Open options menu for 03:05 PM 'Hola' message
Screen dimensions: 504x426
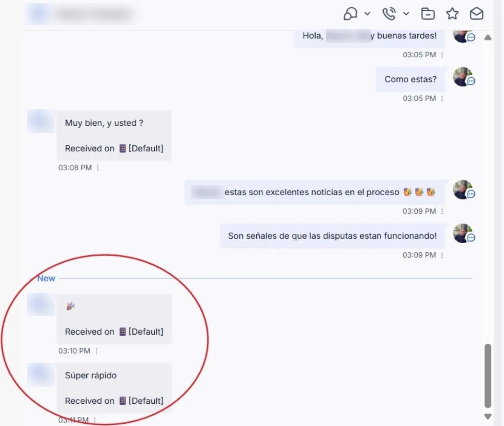point(442,55)
